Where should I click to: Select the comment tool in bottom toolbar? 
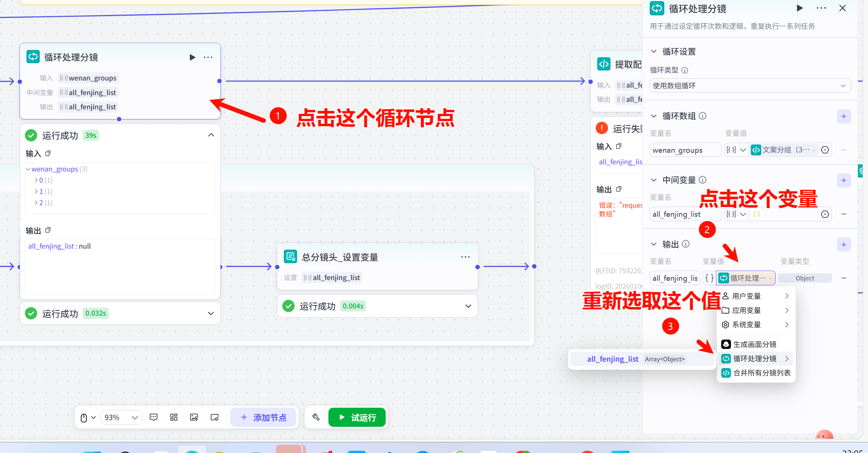[x=154, y=417]
